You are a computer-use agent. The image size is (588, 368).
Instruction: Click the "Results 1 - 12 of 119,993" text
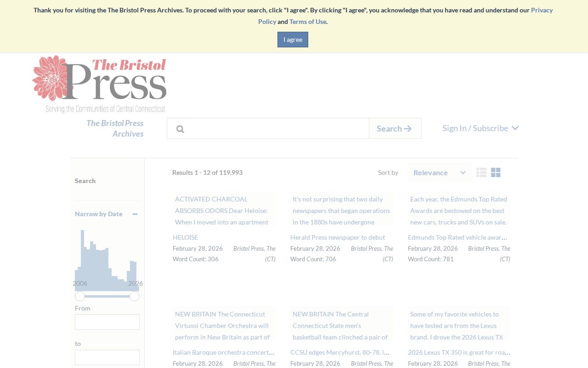207,172
